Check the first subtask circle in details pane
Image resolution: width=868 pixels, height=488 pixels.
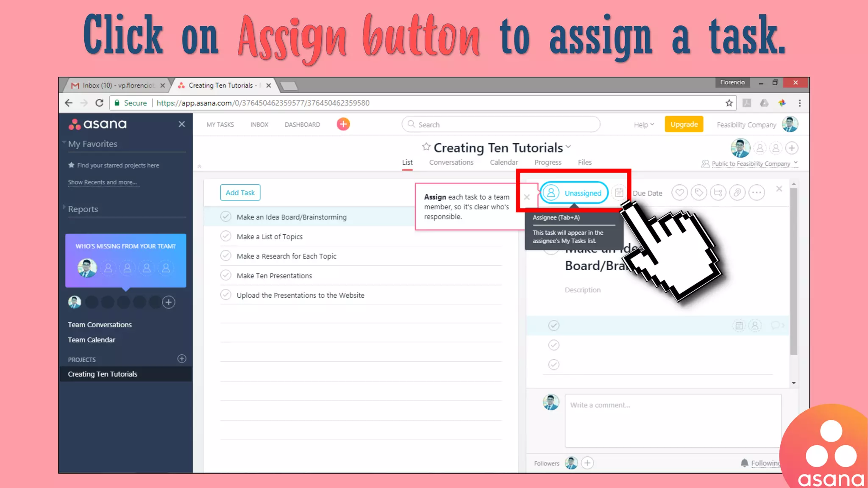[554, 325]
